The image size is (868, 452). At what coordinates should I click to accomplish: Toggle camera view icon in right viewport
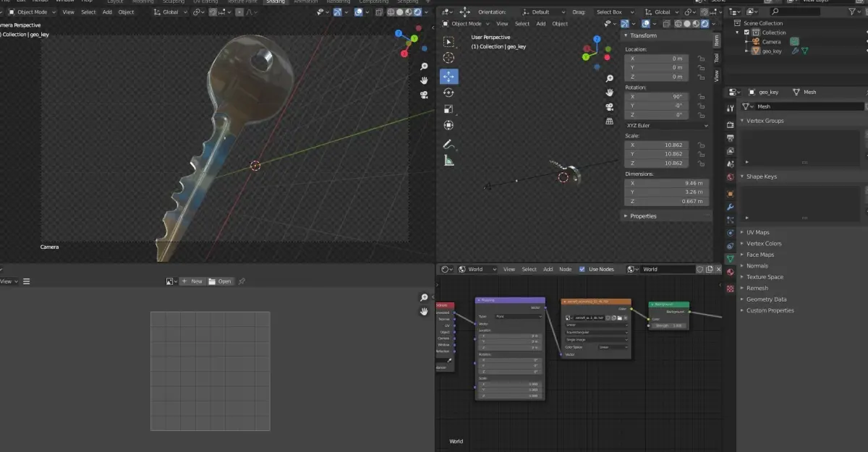click(x=610, y=106)
